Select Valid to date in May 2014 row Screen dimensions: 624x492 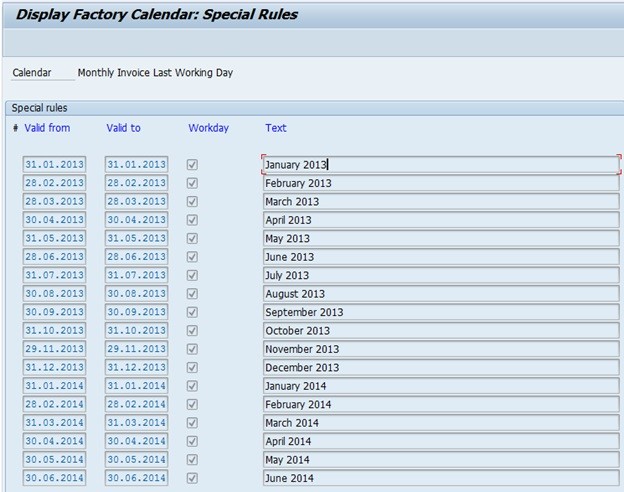click(136, 460)
